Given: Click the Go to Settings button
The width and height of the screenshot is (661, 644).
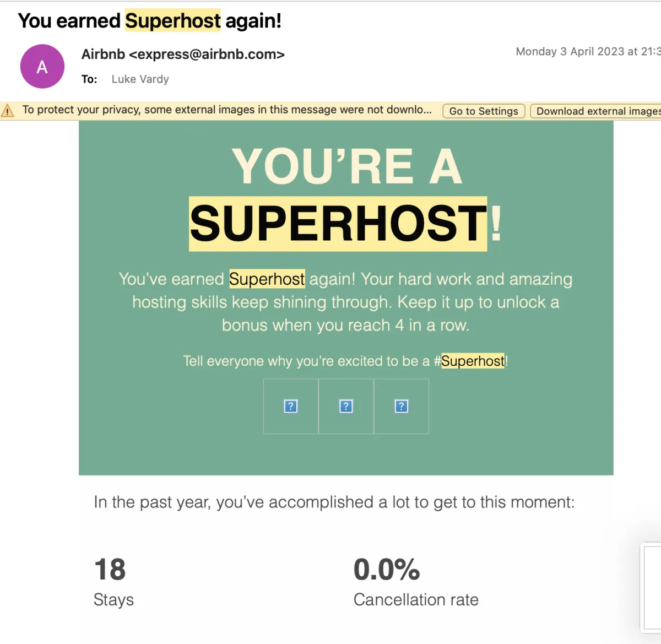Looking at the screenshot, I should click(x=484, y=111).
